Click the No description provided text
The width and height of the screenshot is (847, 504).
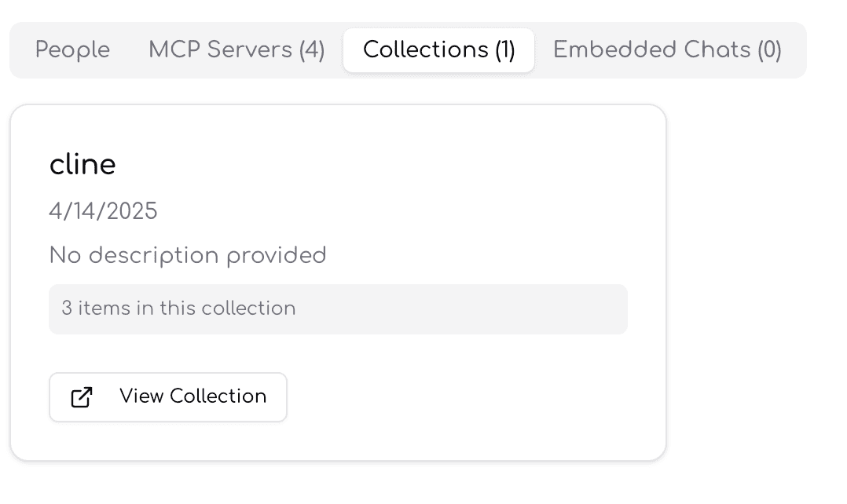tap(188, 255)
